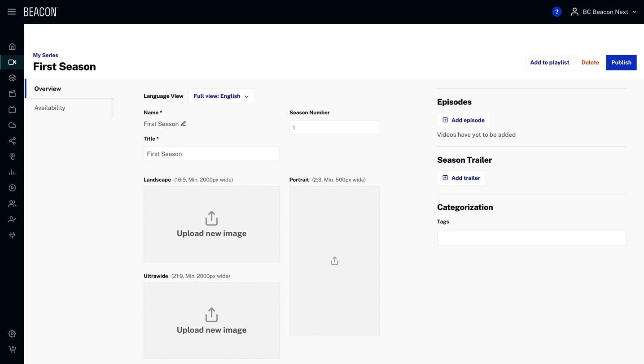Open the clapperboard sidebar icon
Viewport: 644px width, 364px height.
[x=12, y=94]
